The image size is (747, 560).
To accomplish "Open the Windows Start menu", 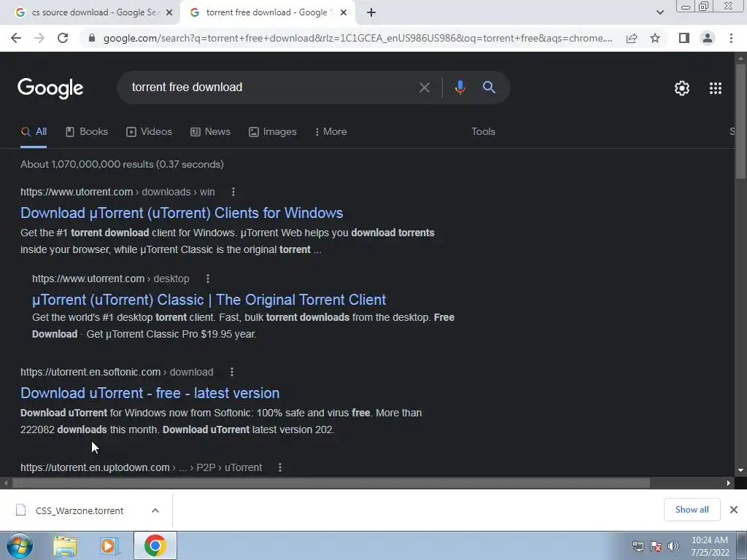I will coord(20,545).
